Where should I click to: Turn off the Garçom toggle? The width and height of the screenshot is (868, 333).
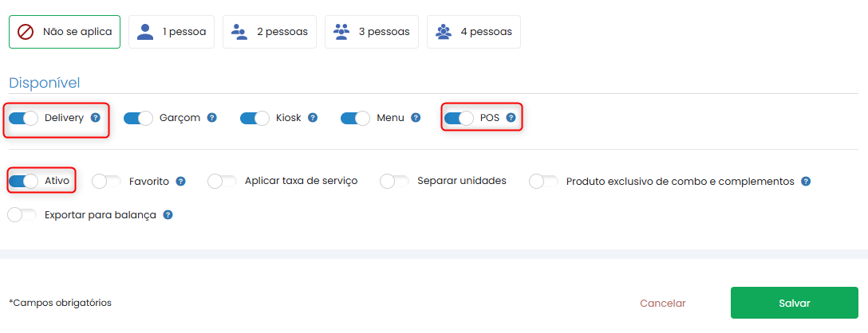click(x=138, y=119)
